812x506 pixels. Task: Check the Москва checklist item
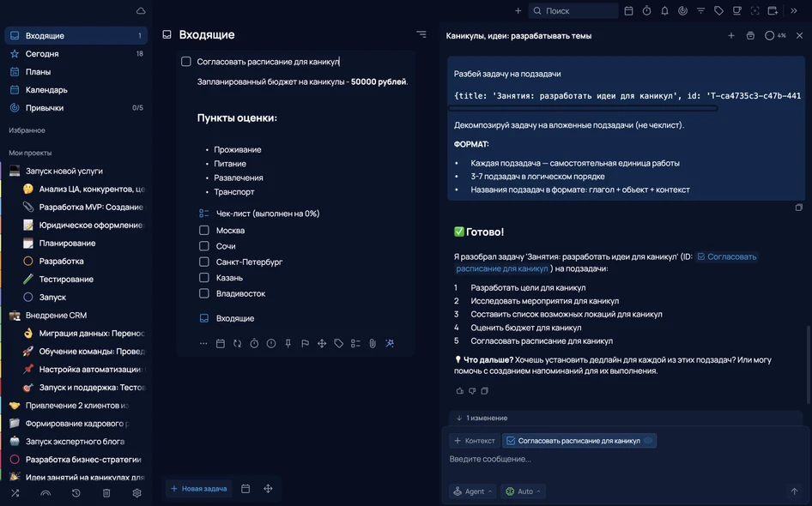coord(204,230)
